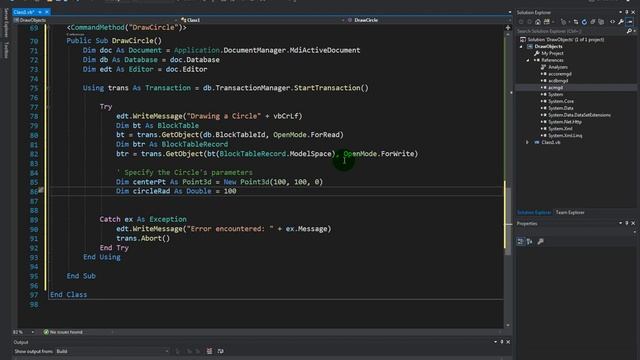Switch to Team Explorer tab
Viewport: 640px width, 360px height.
tap(570, 212)
